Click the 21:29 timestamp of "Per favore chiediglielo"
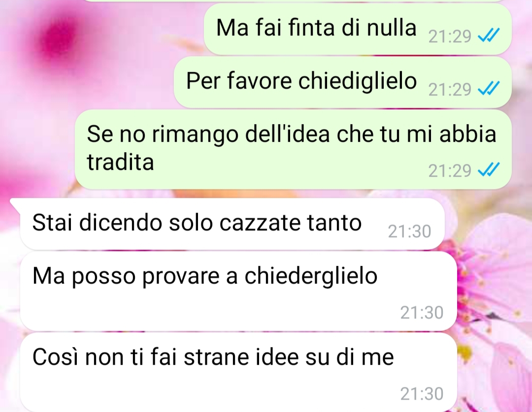This screenshot has height=412, width=532. [450, 90]
